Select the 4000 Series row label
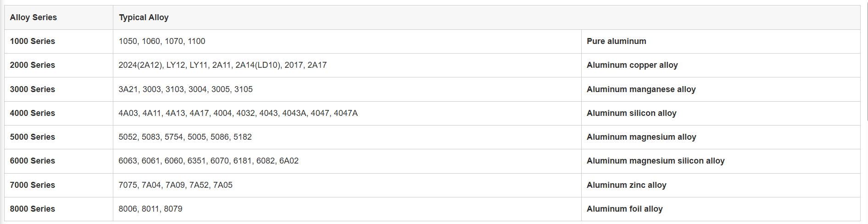868x224 pixels. pyautogui.click(x=59, y=113)
